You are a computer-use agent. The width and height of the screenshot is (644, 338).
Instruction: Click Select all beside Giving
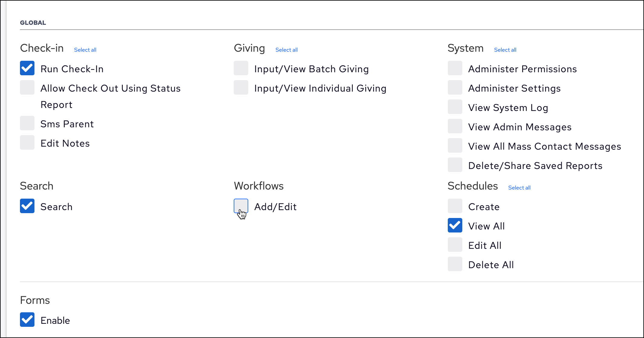[x=286, y=50]
